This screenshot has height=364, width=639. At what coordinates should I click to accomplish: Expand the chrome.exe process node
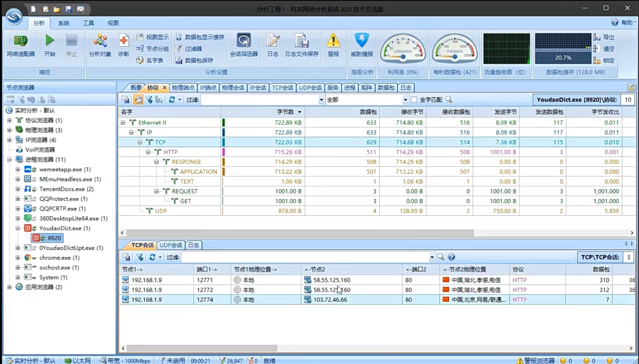pos(18,258)
